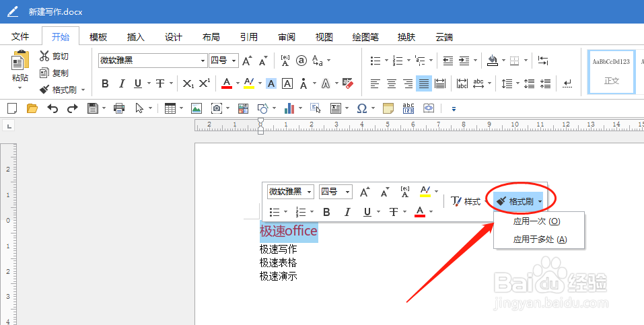
Task: Expand the quick toolbar customize arrow
Action: [x=454, y=109]
